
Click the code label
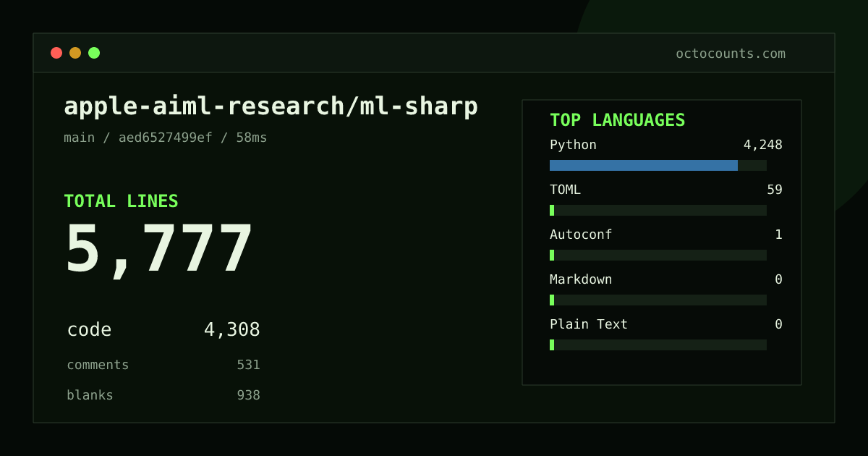click(x=89, y=330)
